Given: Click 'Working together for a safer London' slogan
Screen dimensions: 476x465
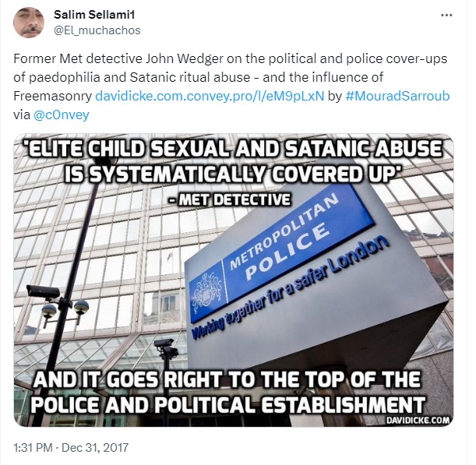Looking at the screenshot, I should click(289, 288).
